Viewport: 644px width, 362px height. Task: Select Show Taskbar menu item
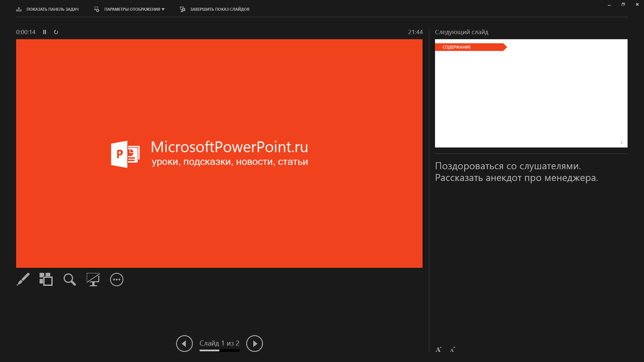coord(52,9)
